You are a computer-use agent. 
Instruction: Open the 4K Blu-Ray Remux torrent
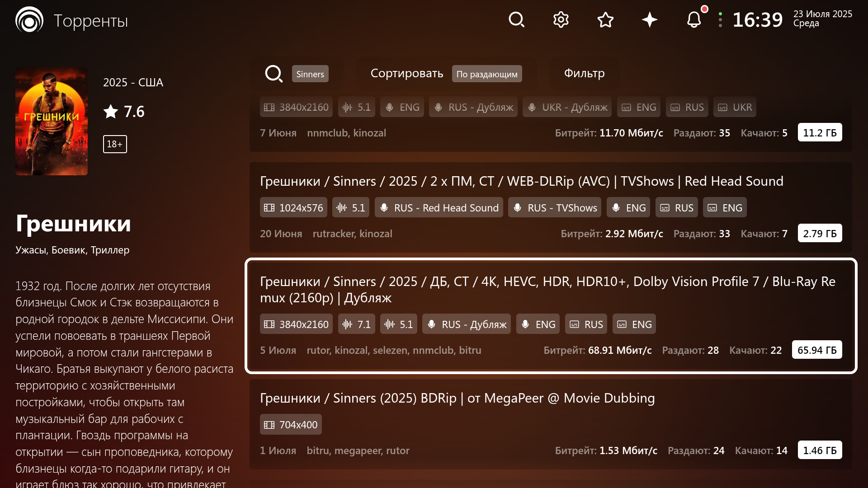tap(547, 289)
